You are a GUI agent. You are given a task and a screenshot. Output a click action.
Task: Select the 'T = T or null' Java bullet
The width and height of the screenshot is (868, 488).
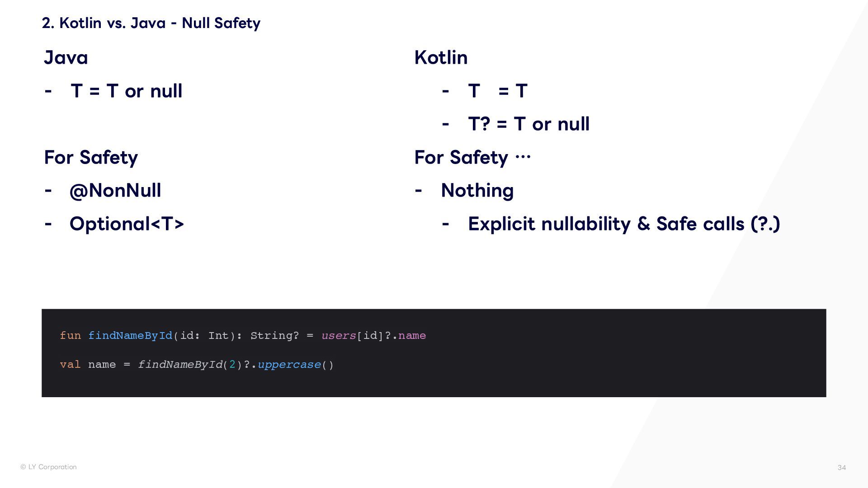click(x=126, y=91)
